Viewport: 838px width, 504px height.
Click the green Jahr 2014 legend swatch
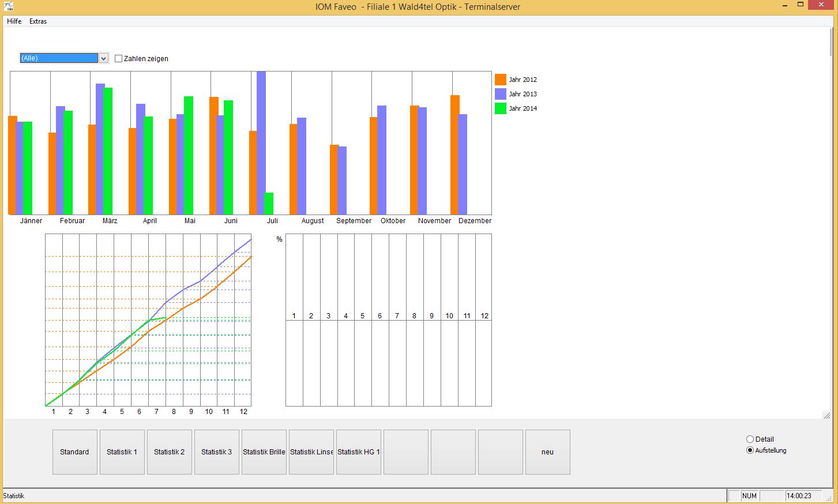click(x=500, y=108)
